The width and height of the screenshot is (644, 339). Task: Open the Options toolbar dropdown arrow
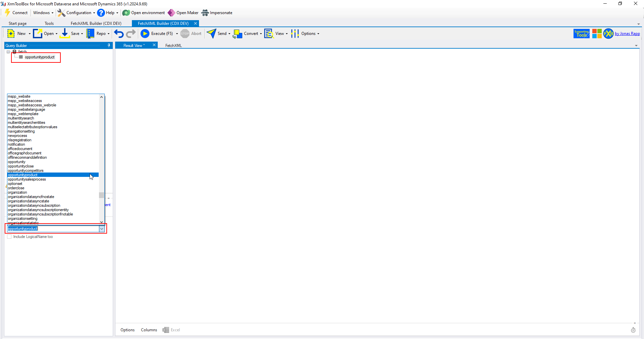point(318,34)
